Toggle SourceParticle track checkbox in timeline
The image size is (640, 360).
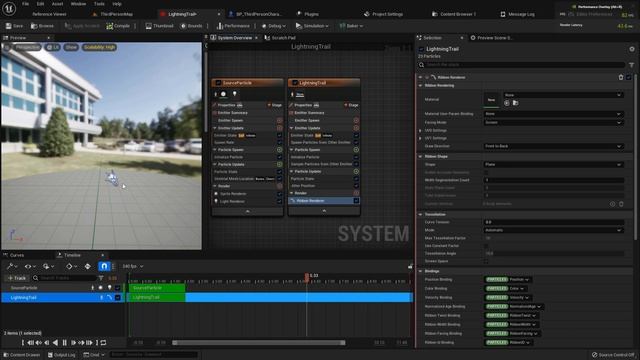point(118,288)
